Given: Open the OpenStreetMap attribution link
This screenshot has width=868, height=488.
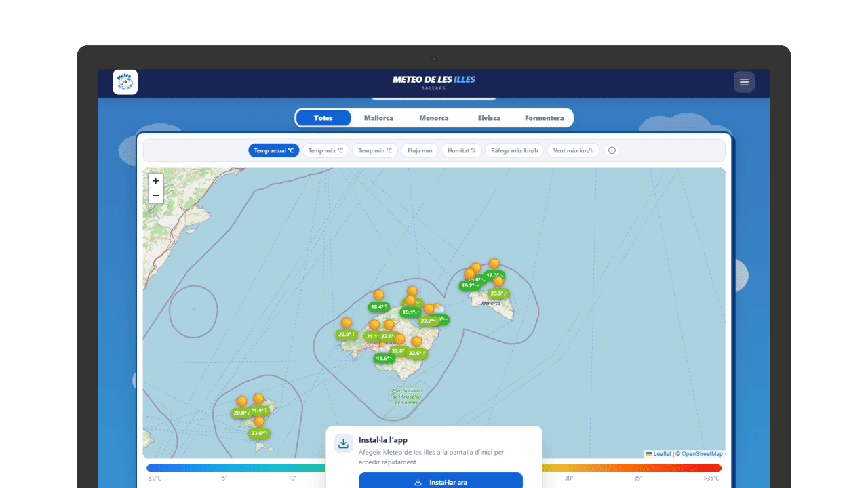Looking at the screenshot, I should click(702, 454).
